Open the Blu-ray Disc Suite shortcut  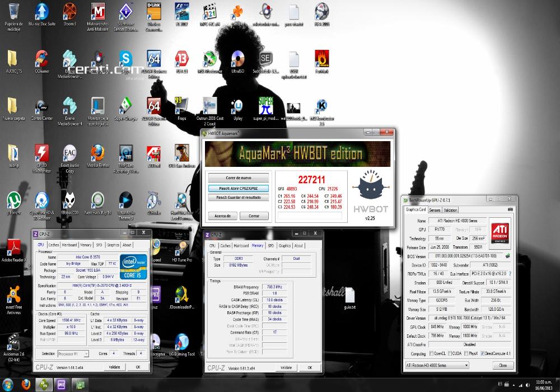(42, 15)
